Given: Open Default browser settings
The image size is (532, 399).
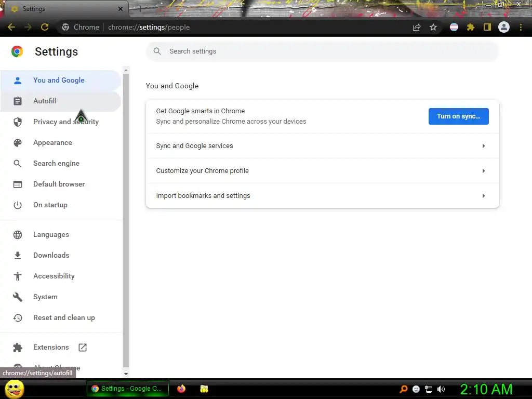Looking at the screenshot, I should click(60, 184).
